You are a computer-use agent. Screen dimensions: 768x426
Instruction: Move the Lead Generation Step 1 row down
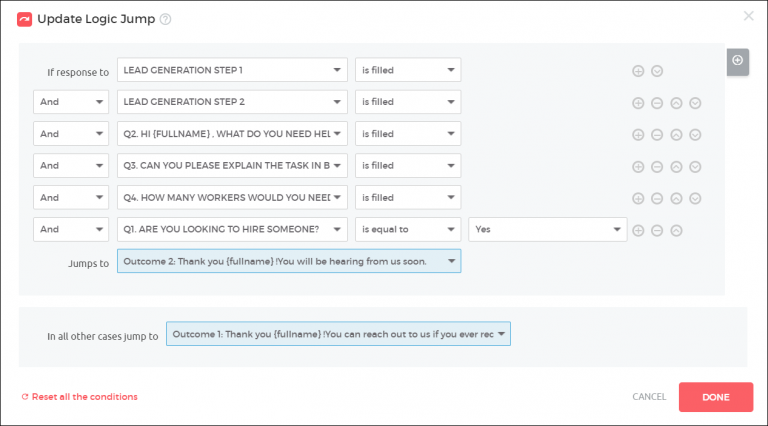[657, 71]
